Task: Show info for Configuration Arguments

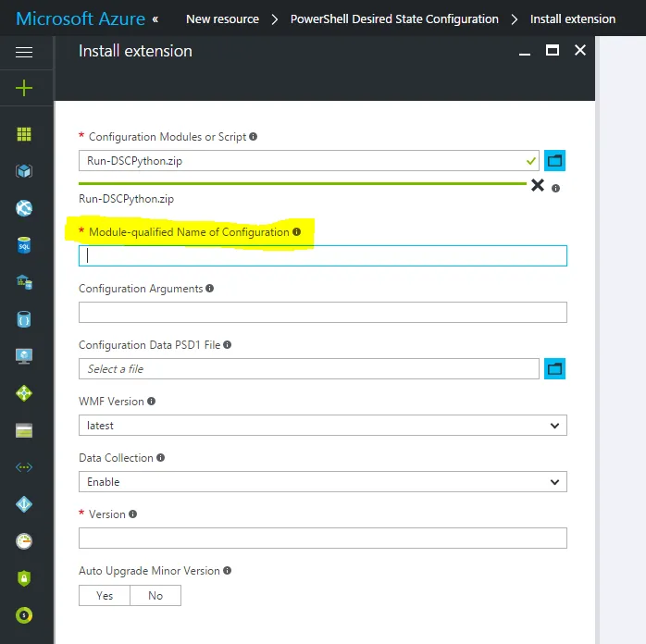Action: click(210, 289)
